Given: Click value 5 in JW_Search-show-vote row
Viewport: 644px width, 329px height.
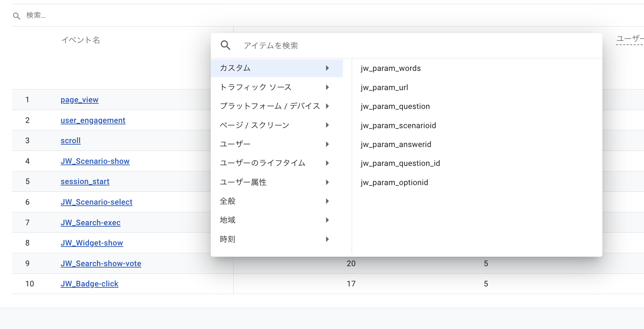Looking at the screenshot, I should [486, 264].
